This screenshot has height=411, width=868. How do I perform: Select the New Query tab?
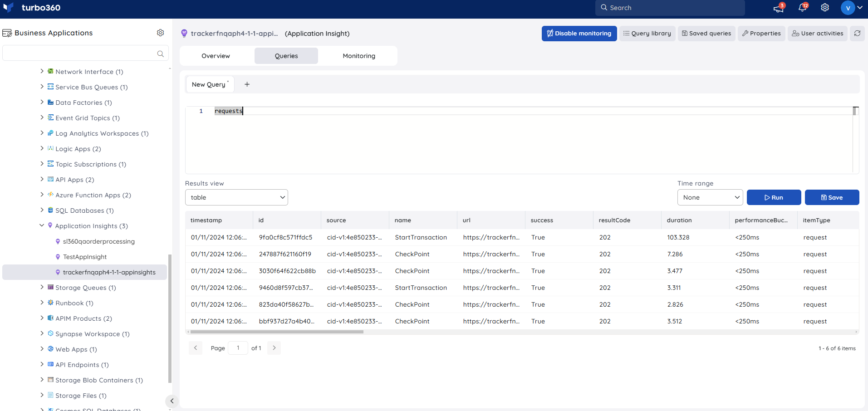(210, 84)
